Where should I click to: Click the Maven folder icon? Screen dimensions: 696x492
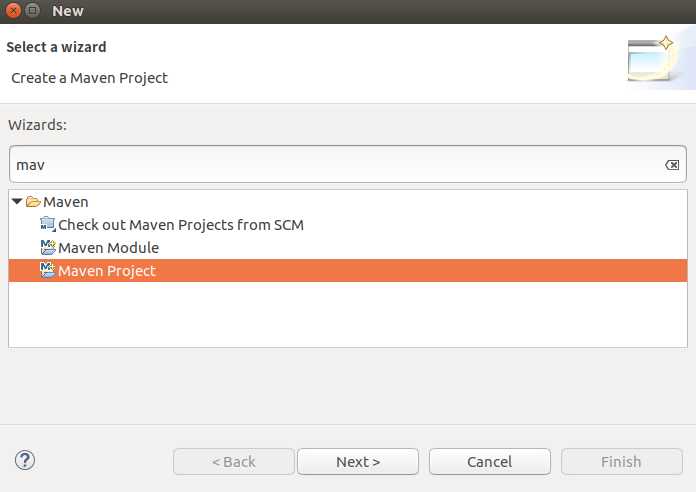(33, 202)
